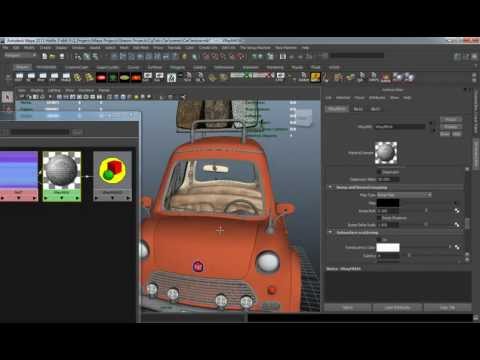Screen dimensions: 480x360
Task: Select the arrow Select tool in toolbox
Action: coord(7,97)
